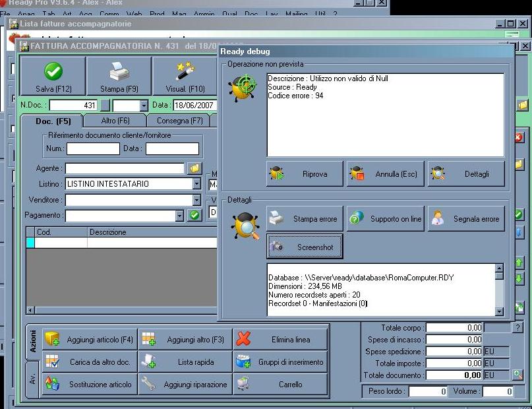
Task: Click the Totale corpo value field
Action: (x=454, y=328)
